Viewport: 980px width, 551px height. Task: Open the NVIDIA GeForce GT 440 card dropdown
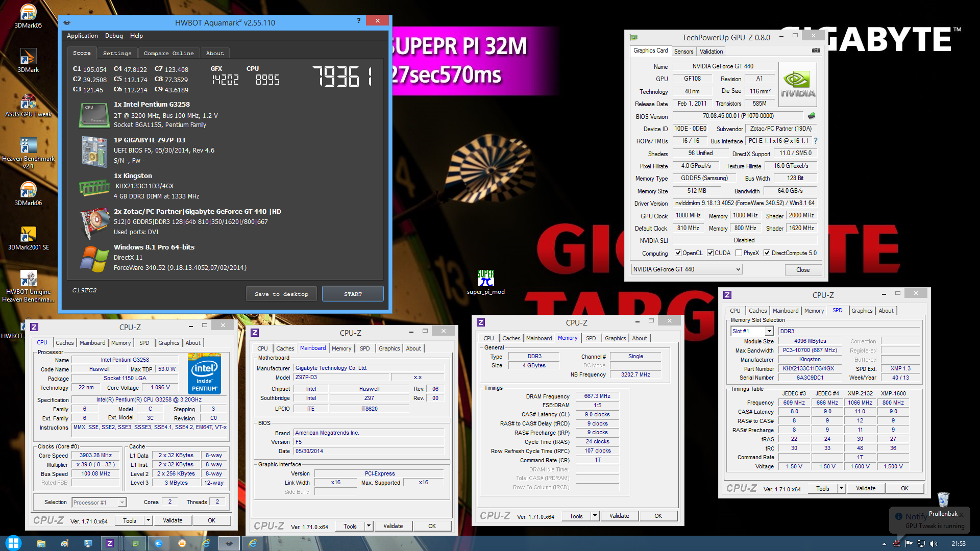[x=687, y=269]
